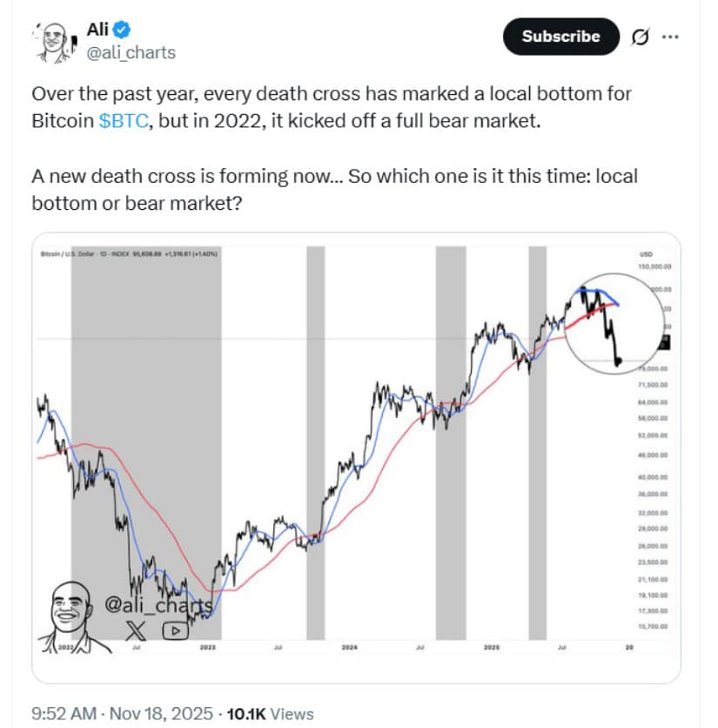The width and height of the screenshot is (718, 728).
Task: Click the display name Ali
Action: (x=100, y=30)
